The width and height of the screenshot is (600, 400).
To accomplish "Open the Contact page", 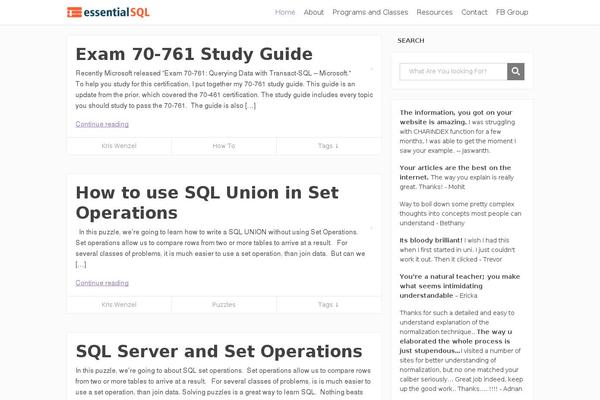I will [x=474, y=12].
